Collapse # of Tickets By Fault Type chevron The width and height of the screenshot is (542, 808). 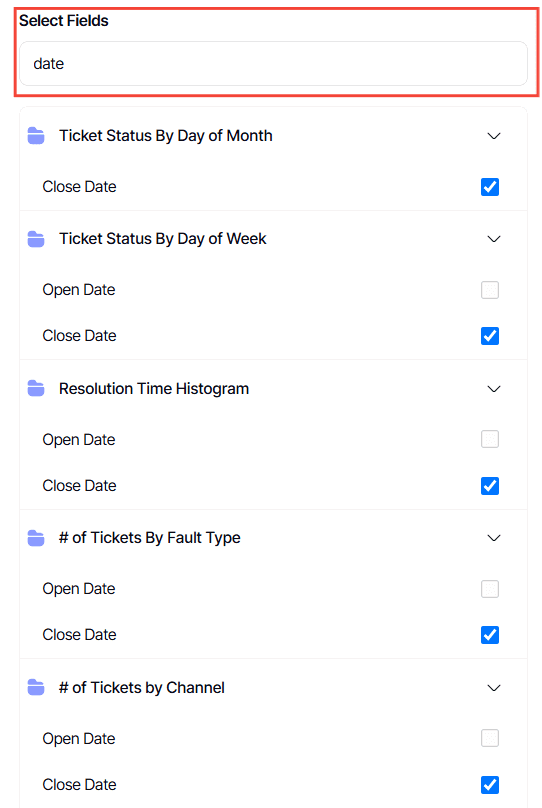[x=494, y=538]
